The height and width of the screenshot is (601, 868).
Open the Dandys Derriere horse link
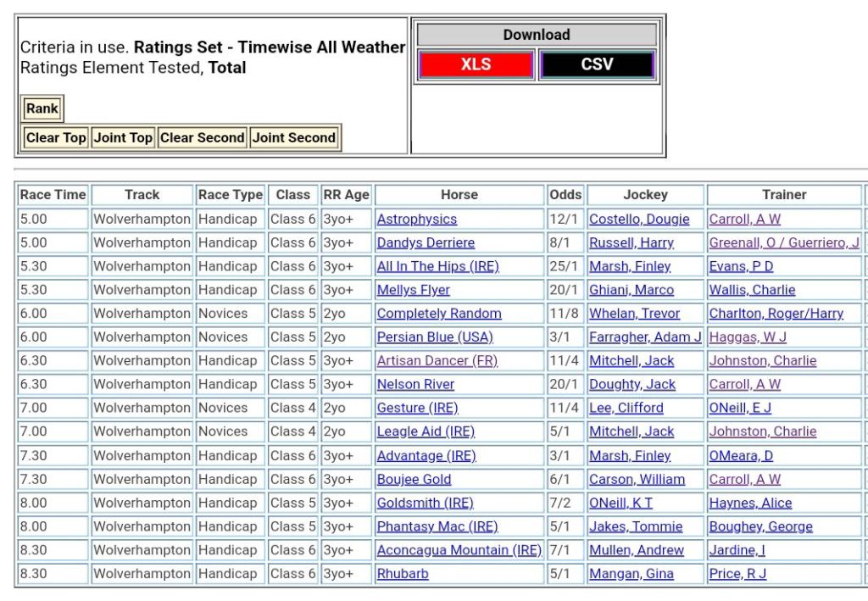(x=426, y=242)
